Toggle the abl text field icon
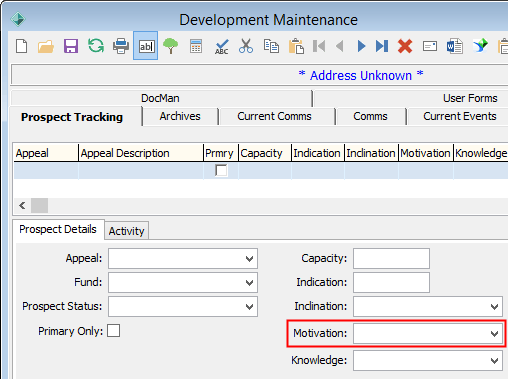 pyautogui.click(x=146, y=46)
